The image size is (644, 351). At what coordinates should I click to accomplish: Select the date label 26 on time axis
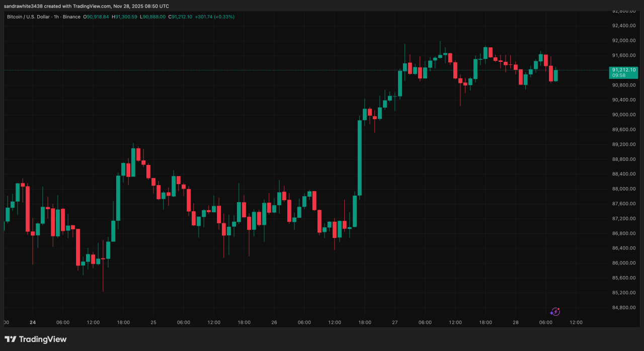point(274,322)
